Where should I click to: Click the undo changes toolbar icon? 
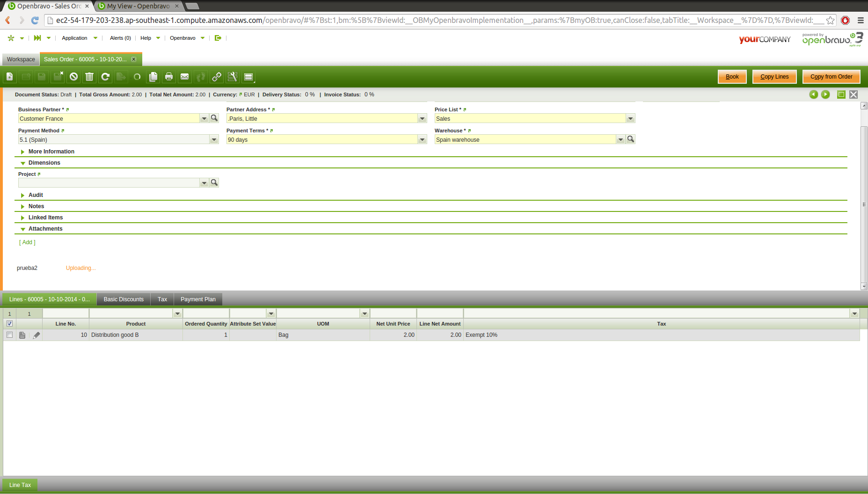click(x=73, y=77)
